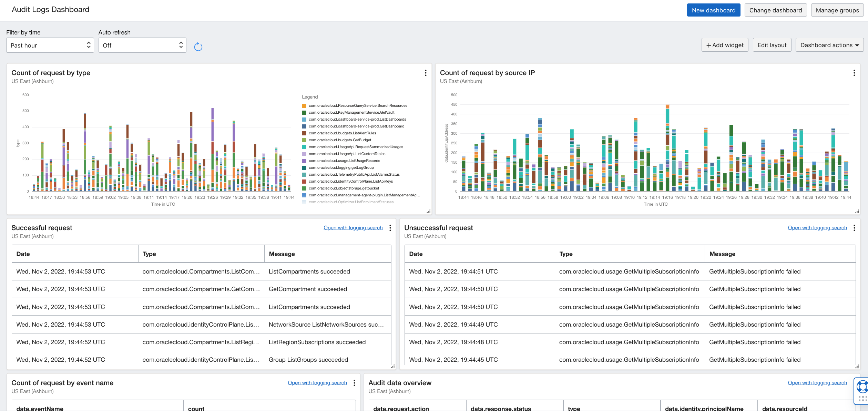Change the Auto refresh setting from Off
The width and height of the screenshot is (868, 411).
(142, 45)
